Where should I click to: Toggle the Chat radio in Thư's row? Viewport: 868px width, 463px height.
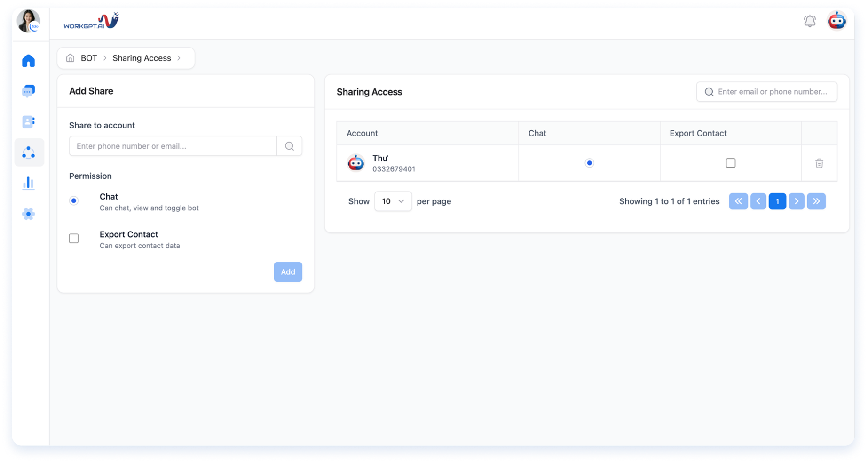589,163
